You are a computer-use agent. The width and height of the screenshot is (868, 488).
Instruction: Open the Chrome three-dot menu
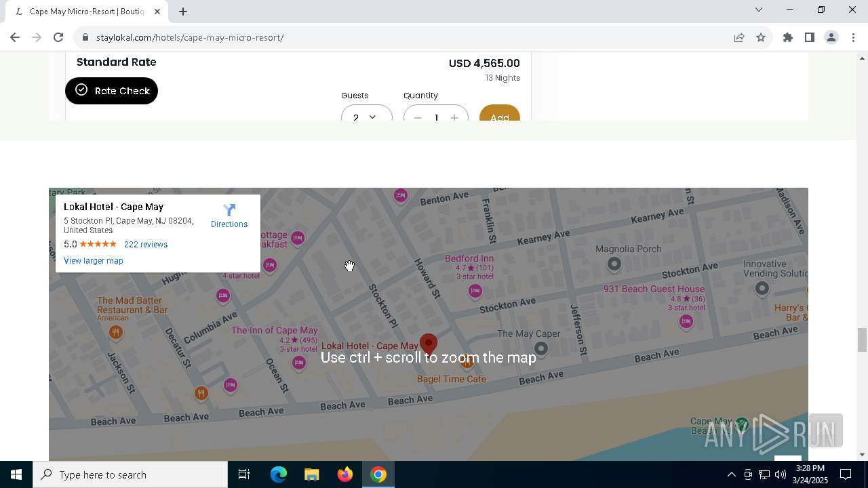click(x=853, y=37)
